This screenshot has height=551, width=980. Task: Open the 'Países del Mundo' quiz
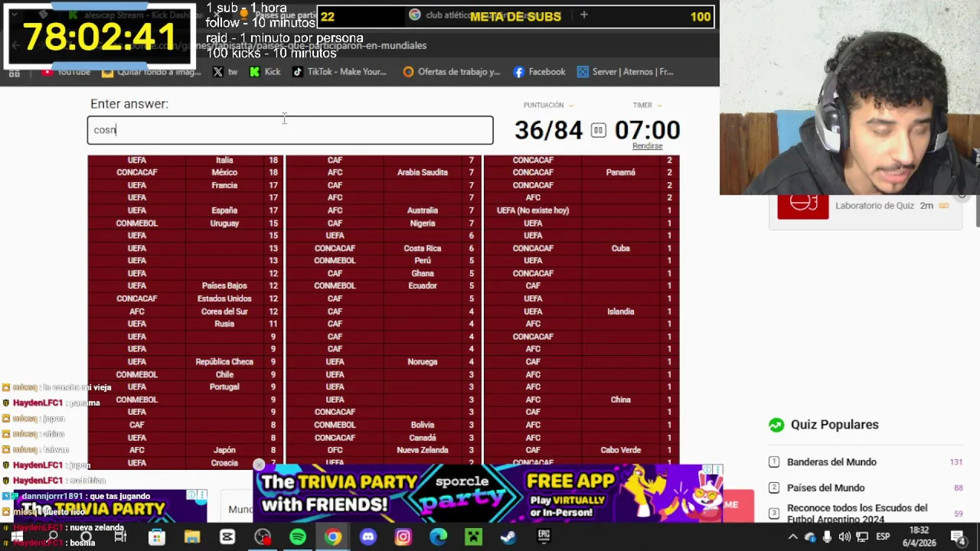pos(825,488)
